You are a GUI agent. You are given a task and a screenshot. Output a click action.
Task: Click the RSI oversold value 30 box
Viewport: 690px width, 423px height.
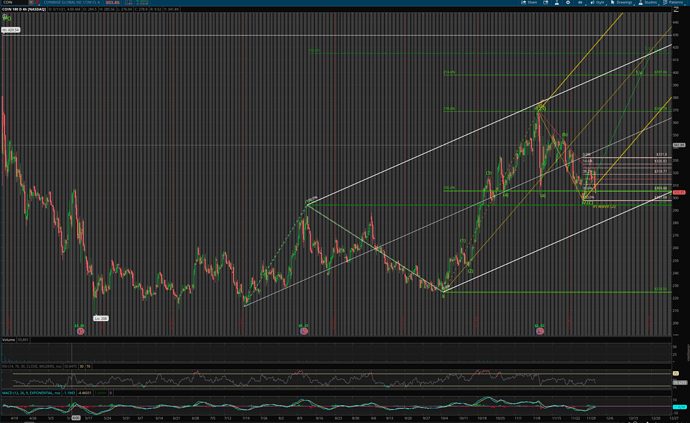click(x=81, y=366)
